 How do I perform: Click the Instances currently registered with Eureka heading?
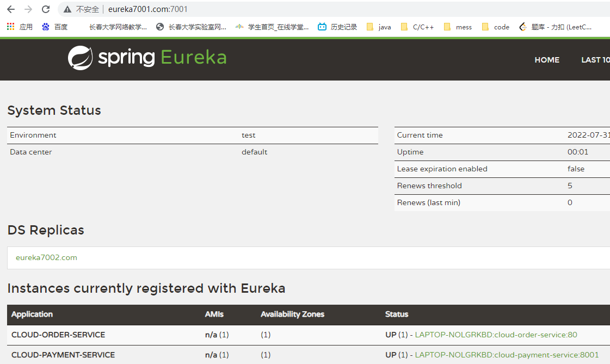[146, 288]
